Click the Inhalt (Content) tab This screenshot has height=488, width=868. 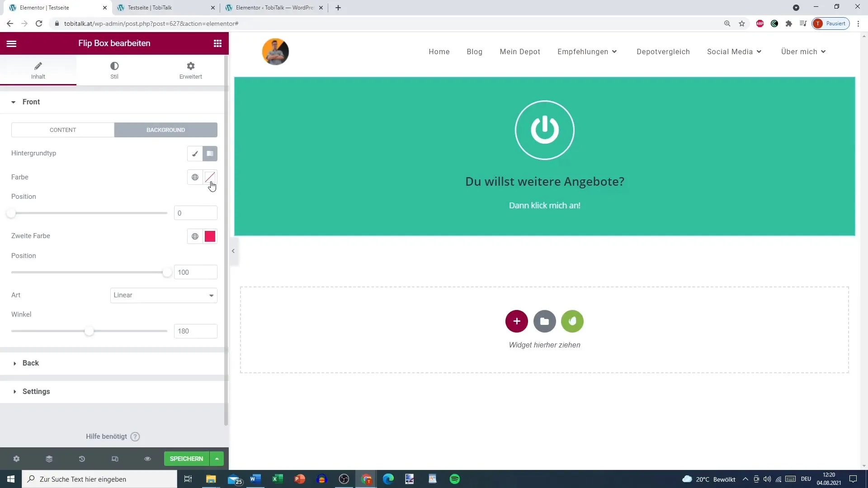[x=38, y=70]
